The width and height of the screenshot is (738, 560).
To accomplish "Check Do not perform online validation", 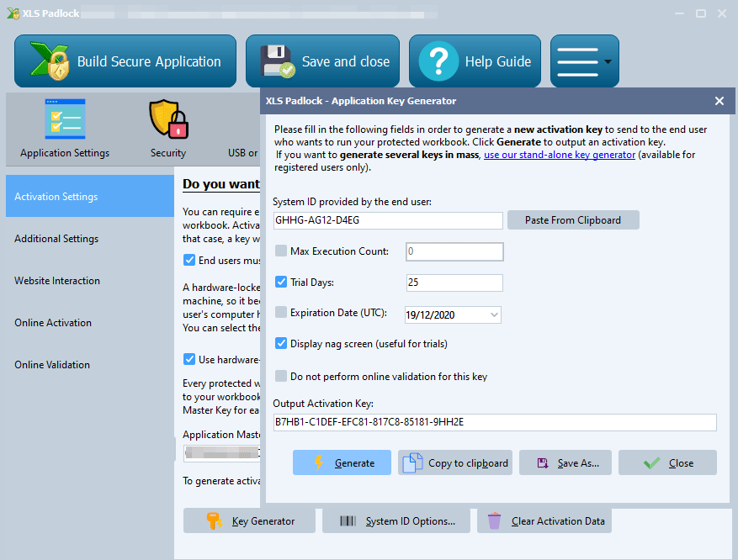I will (282, 376).
